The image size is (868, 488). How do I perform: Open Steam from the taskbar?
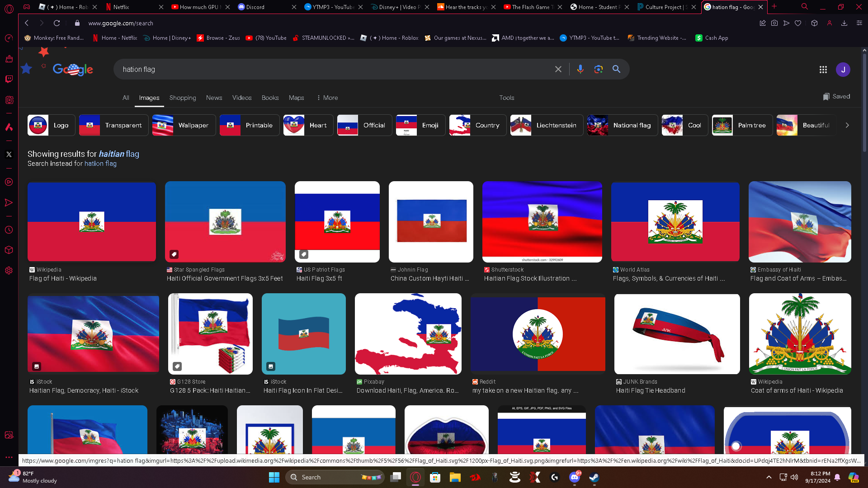(x=594, y=477)
